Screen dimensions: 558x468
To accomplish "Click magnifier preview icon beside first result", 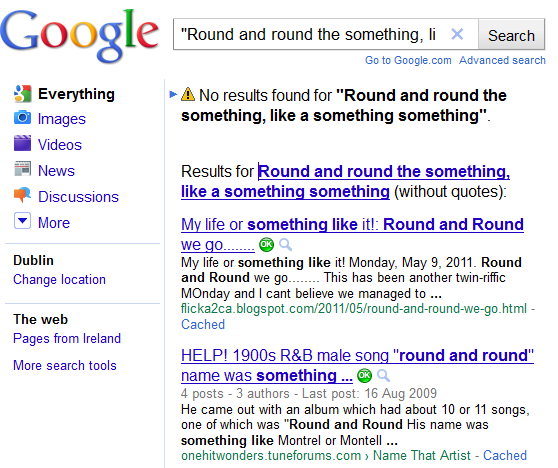I will (x=285, y=245).
